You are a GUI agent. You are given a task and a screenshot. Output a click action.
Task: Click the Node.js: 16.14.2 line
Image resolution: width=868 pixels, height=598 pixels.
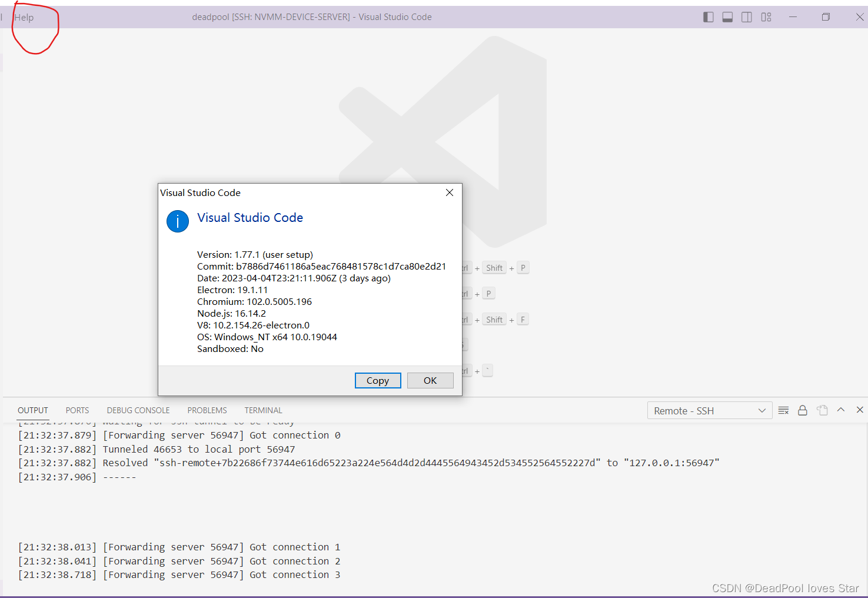231,313
